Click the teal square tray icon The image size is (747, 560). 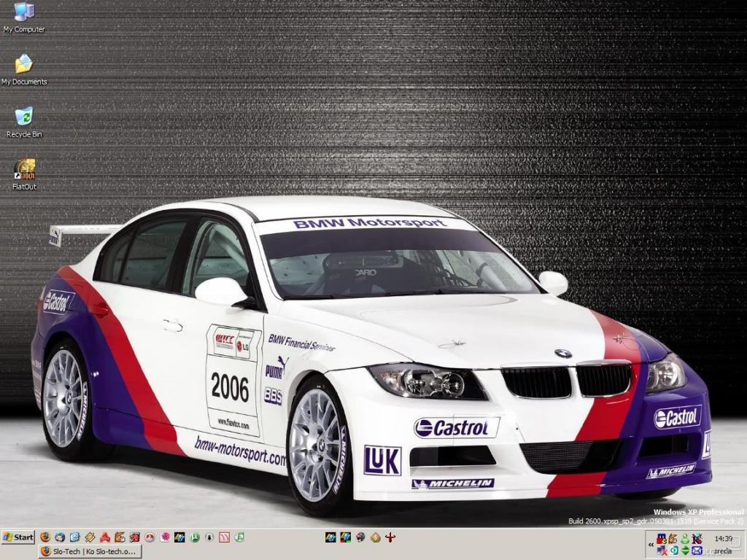tap(673, 551)
